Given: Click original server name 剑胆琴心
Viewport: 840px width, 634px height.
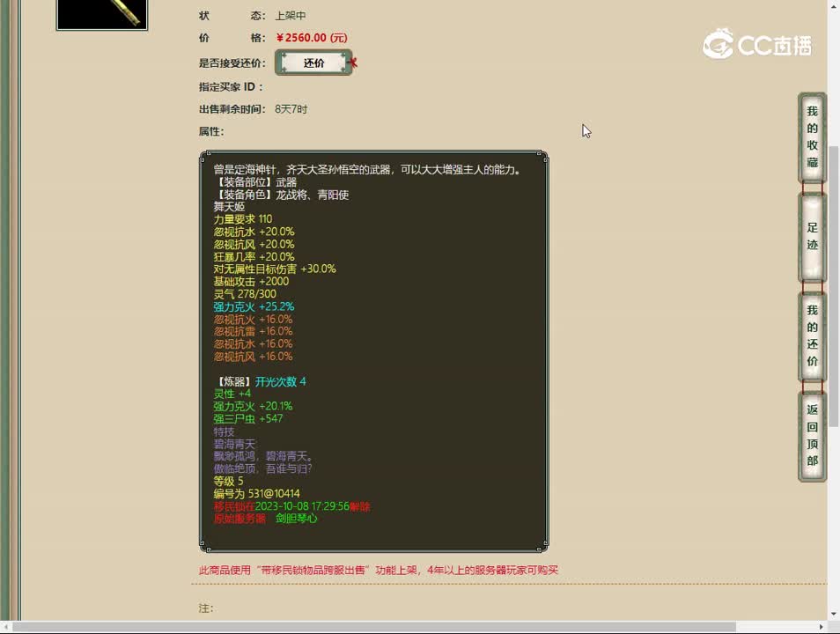Looking at the screenshot, I should [296, 519].
